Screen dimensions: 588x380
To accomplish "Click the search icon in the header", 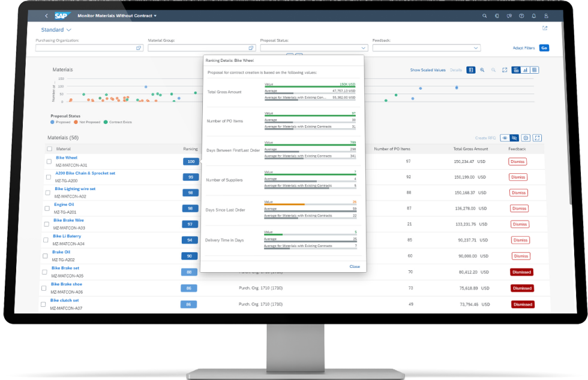I will tap(485, 16).
